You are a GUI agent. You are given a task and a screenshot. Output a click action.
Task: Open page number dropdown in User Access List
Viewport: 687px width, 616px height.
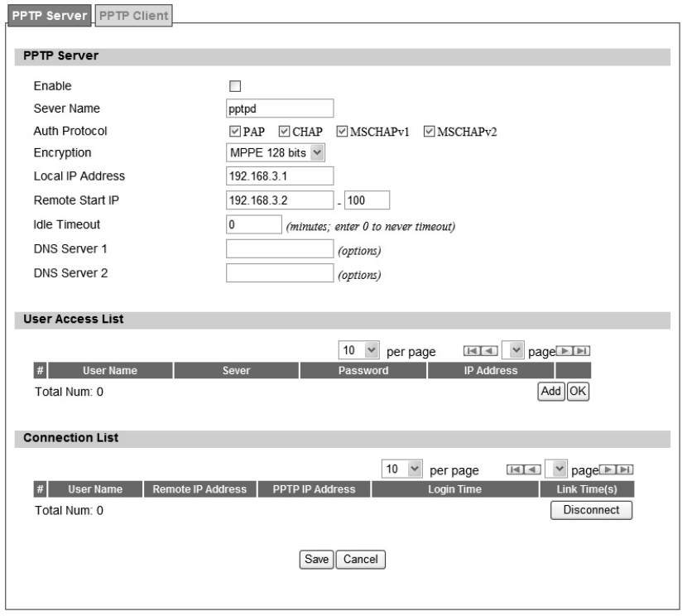pyautogui.click(x=513, y=350)
